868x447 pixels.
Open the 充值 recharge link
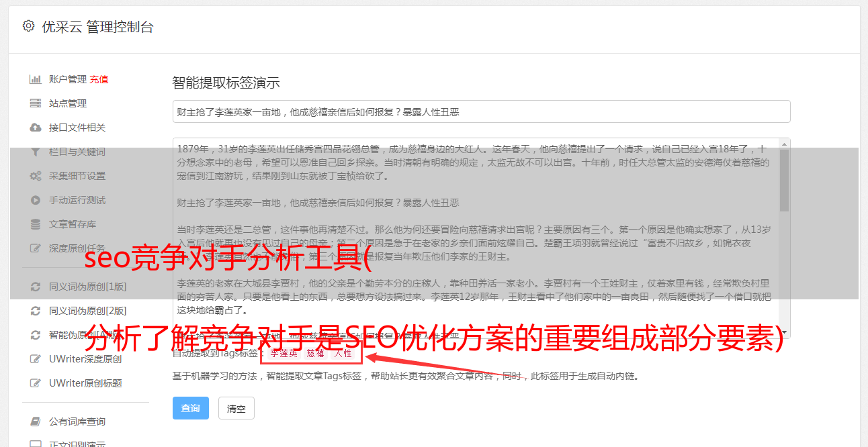pyautogui.click(x=99, y=79)
